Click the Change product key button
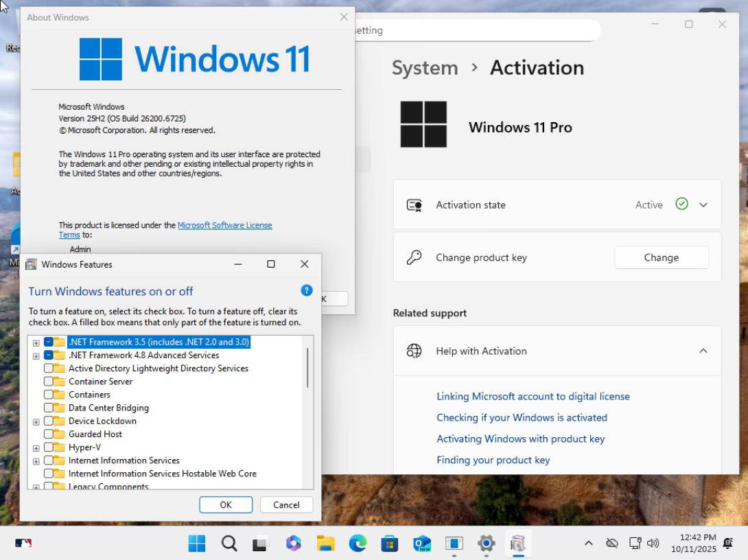The height and width of the screenshot is (560, 748). (661, 257)
